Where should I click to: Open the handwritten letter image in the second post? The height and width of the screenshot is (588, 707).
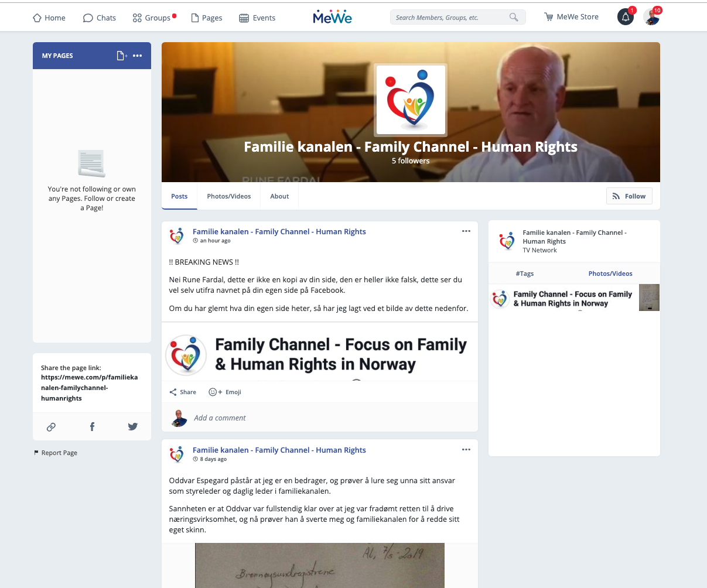tap(320, 565)
